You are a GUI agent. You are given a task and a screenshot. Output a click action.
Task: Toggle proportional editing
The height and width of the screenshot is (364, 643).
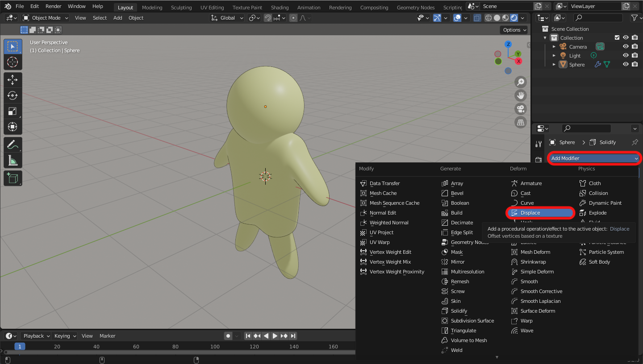[x=293, y=18]
